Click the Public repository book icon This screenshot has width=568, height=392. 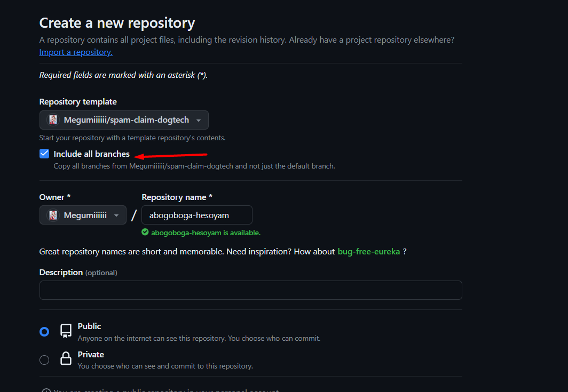66,331
